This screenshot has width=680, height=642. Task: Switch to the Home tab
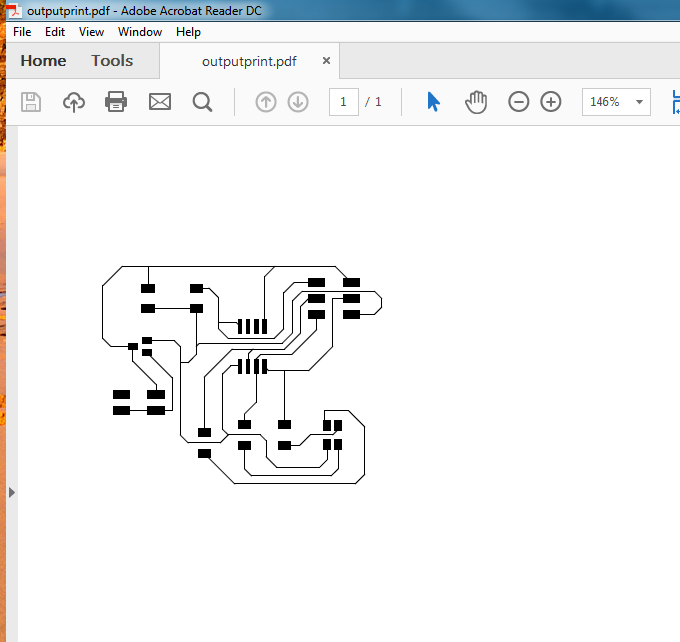[43, 61]
